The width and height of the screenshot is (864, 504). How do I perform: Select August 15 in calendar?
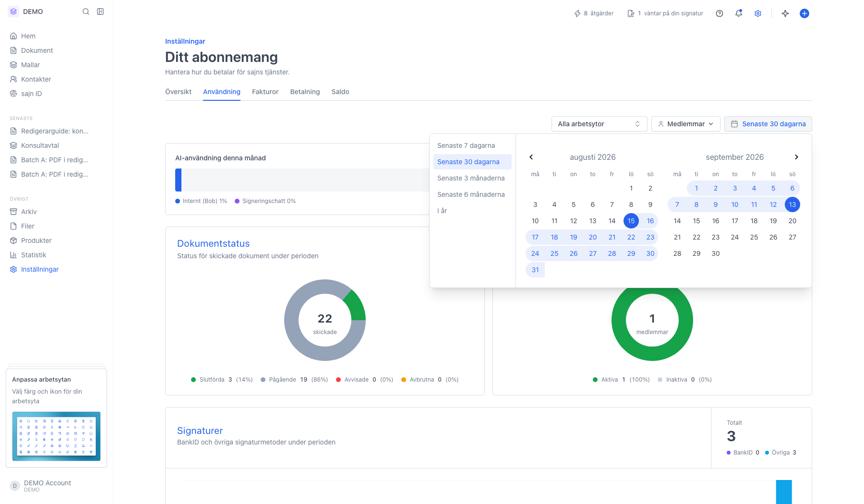631,221
